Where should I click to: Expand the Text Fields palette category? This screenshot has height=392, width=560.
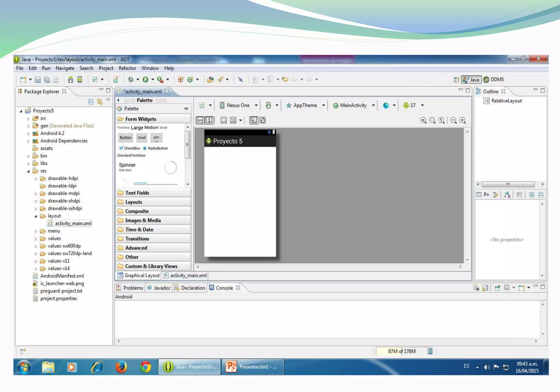(137, 193)
